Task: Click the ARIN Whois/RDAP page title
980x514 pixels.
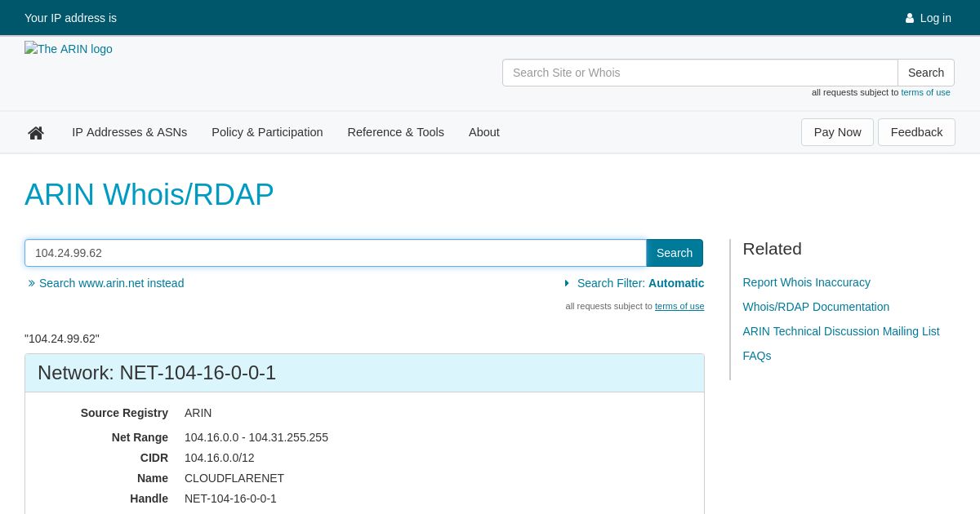Action: pyautogui.click(x=149, y=195)
